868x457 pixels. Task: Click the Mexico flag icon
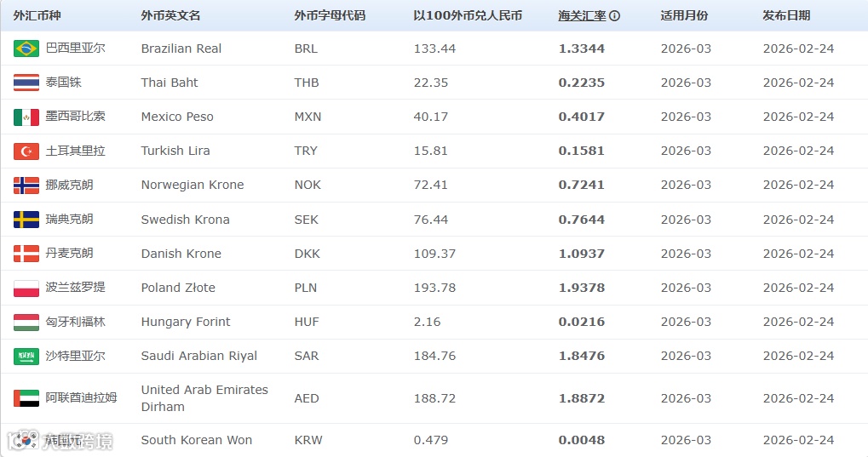pos(26,117)
